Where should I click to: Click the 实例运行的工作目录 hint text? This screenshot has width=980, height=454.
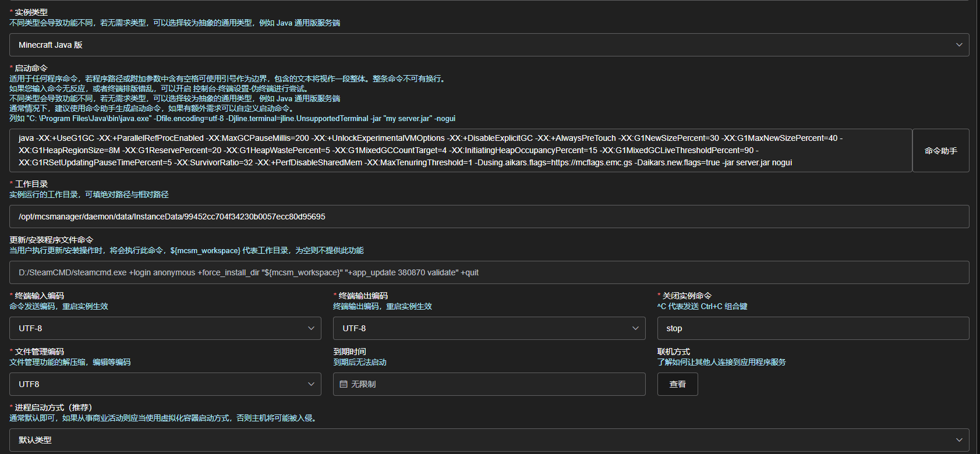89,194
